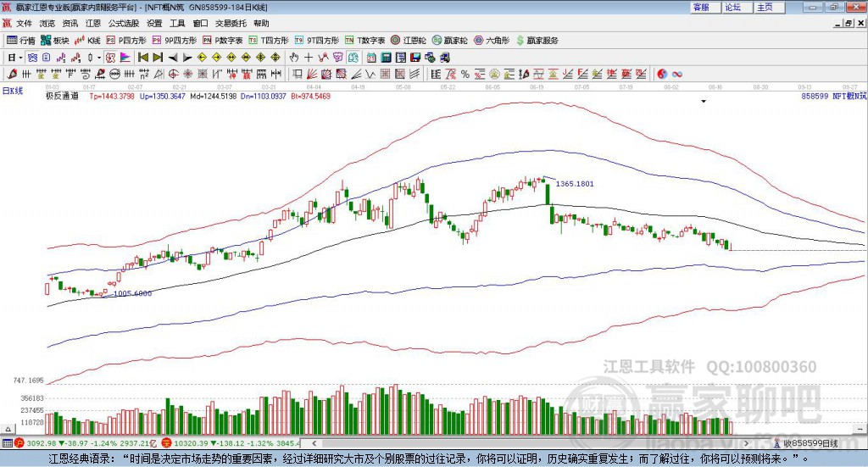The width and height of the screenshot is (868, 467).
Task: Select the crosshair cursor tool
Action: pyautogui.click(x=309, y=58)
